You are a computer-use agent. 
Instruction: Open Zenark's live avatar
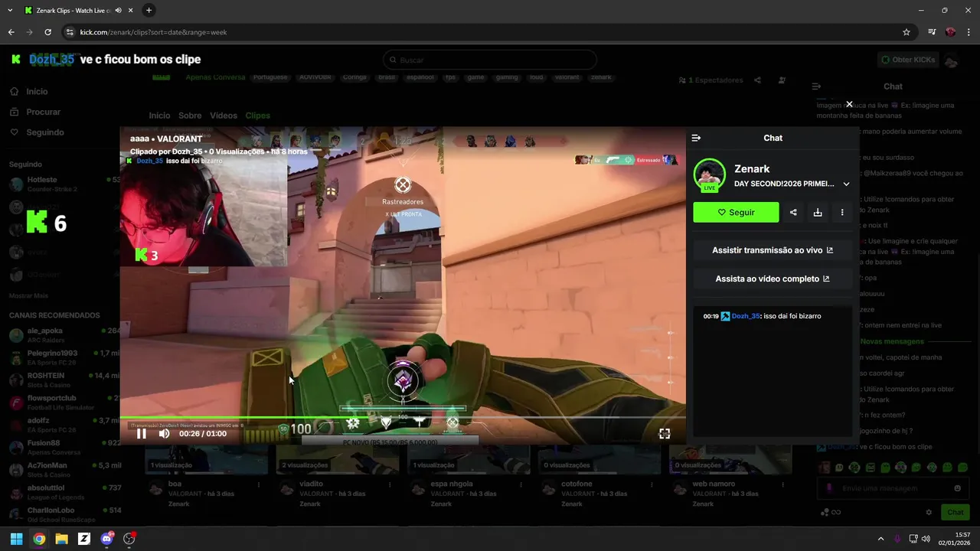click(710, 175)
